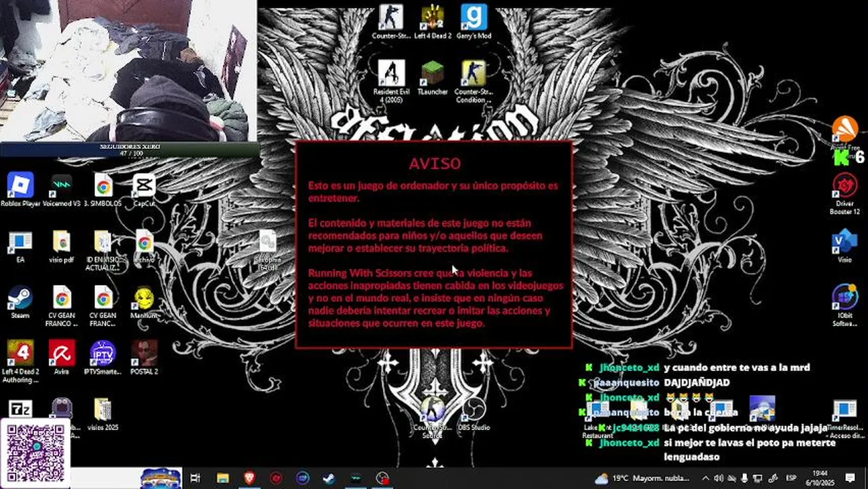
Task: Open the notification center icon
Action: pyautogui.click(x=850, y=478)
